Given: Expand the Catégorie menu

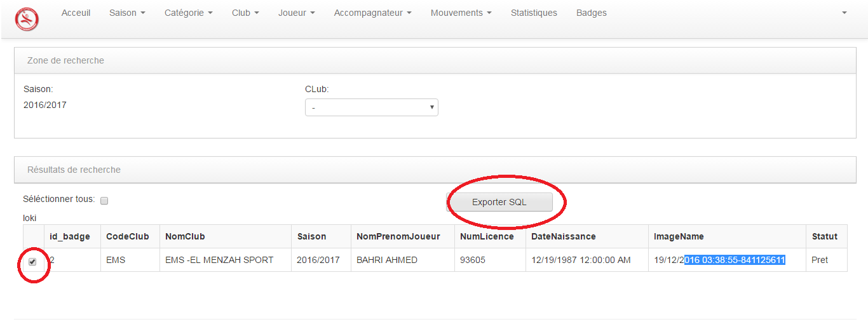Looking at the screenshot, I should (x=188, y=13).
